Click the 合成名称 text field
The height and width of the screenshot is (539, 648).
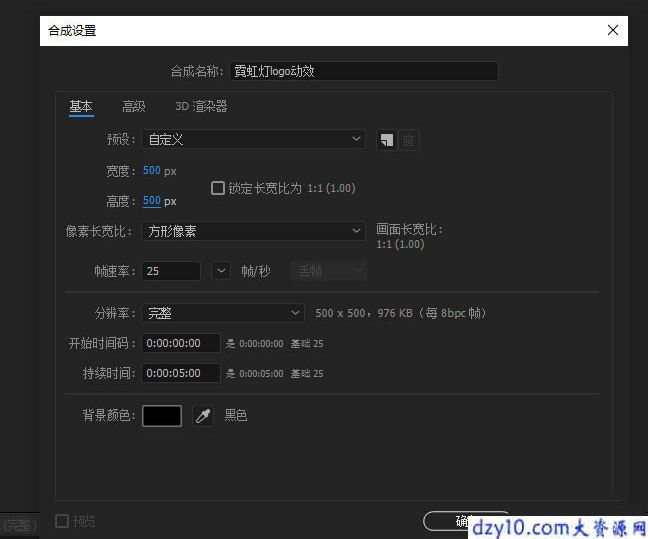coord(364,71)
